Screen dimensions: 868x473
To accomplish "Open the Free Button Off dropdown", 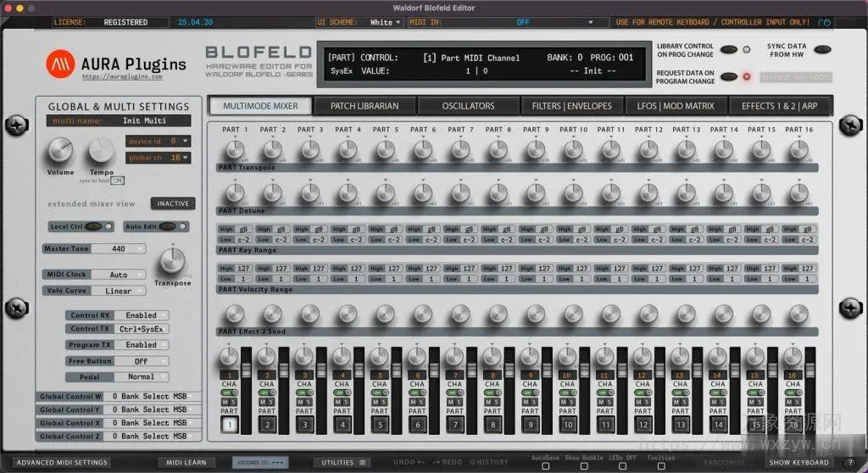I will (142, 361).
